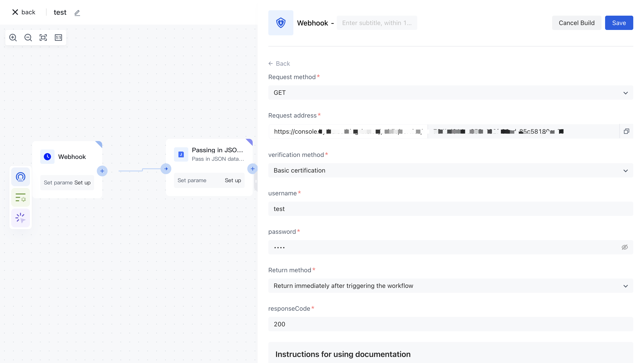Viewport: 644px width, 363px height.
Task: Toggle password visibility with the eye icon
Action: (625, 247)
